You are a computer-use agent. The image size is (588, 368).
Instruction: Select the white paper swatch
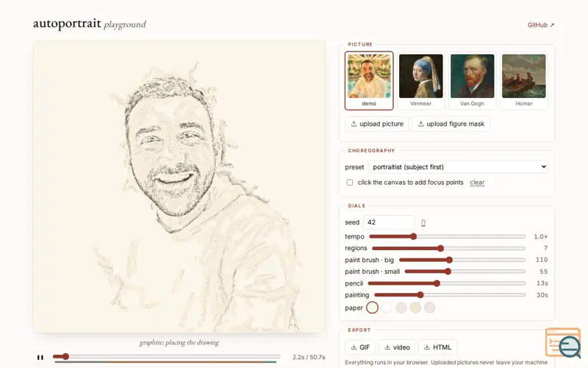pos(387,308)
